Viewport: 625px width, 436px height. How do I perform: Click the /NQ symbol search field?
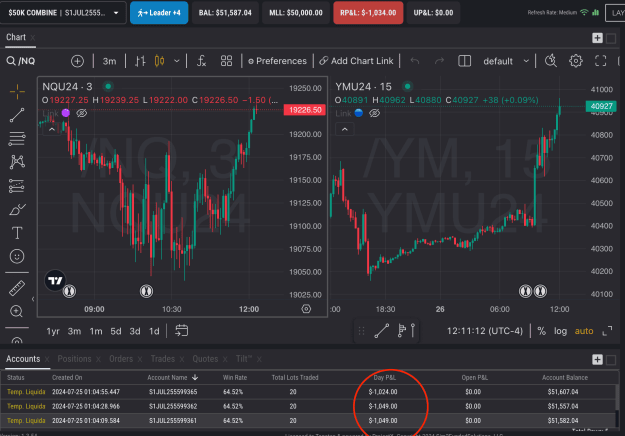coord(27,61)
